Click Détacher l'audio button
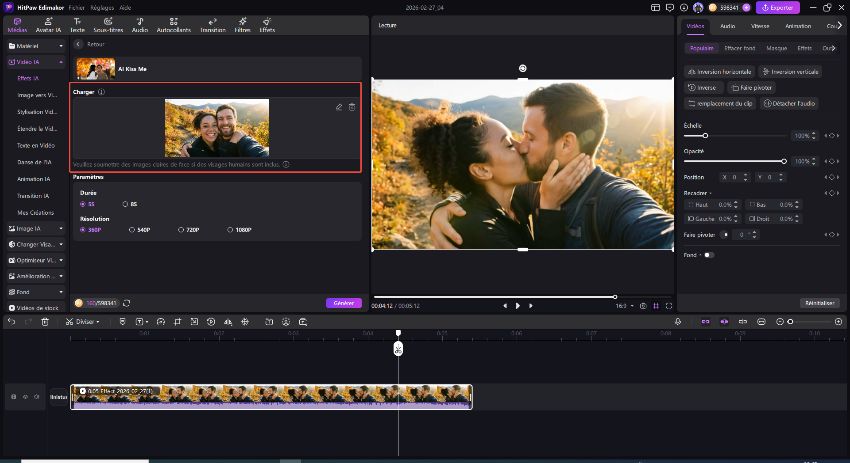The image size is (850, 463). (x=789, y=104)
